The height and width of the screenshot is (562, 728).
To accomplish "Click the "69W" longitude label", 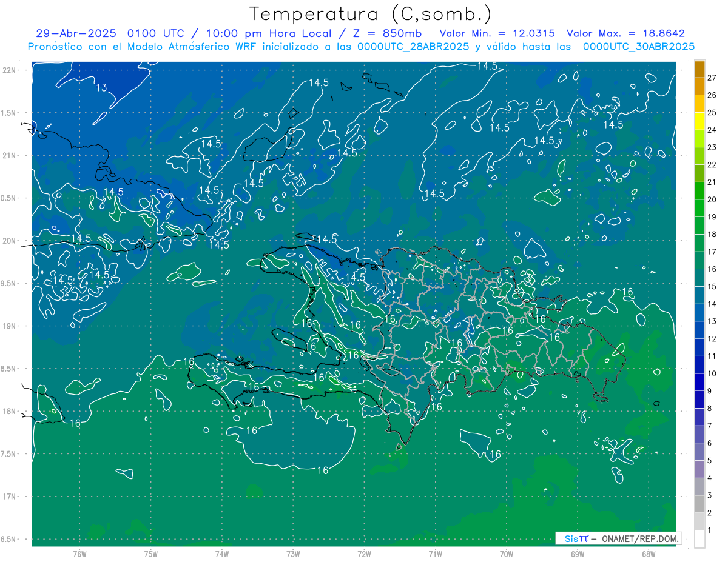I will 578,554.
